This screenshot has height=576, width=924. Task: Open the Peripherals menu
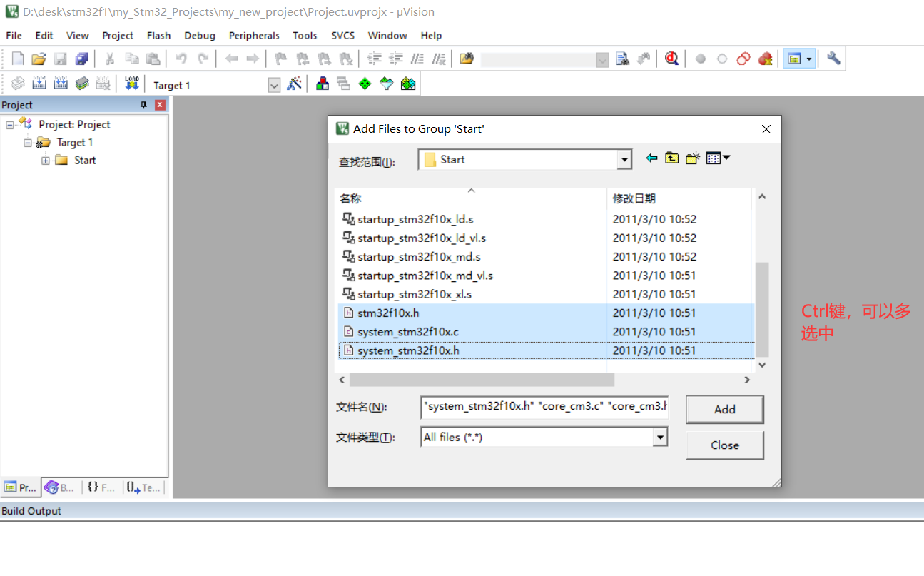pos(254,36)
